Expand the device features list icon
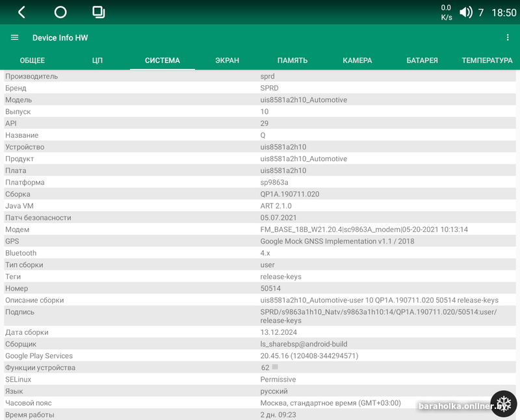Screen dimensions: 520x420 [x=275, y=367]
